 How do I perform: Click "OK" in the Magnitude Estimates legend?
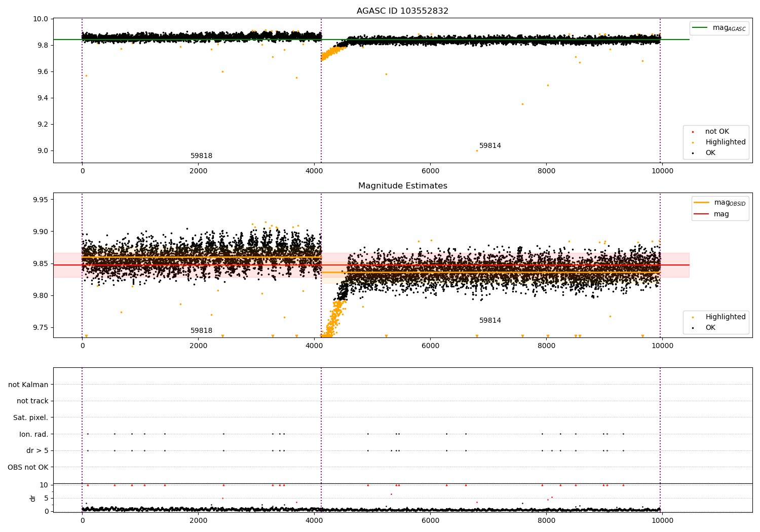[x=710, y=328]
